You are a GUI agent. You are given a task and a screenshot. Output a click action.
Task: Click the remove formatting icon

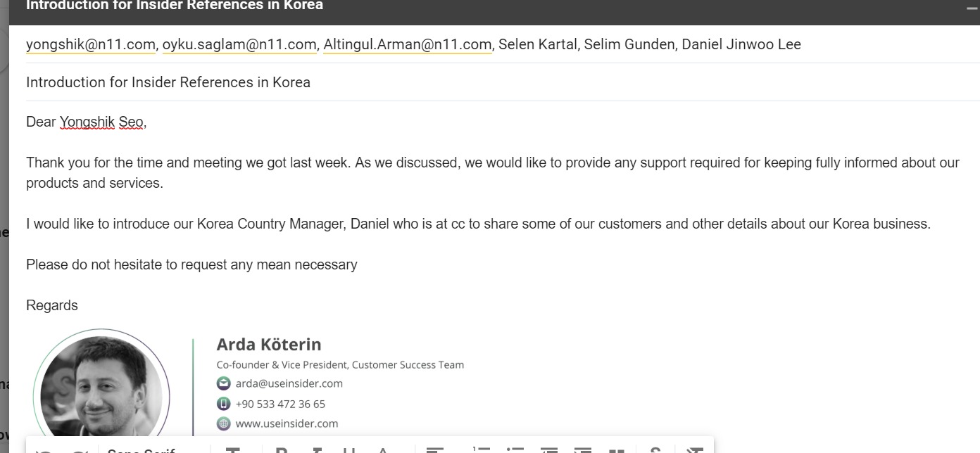pyautogui.click(x=694, y=451)
